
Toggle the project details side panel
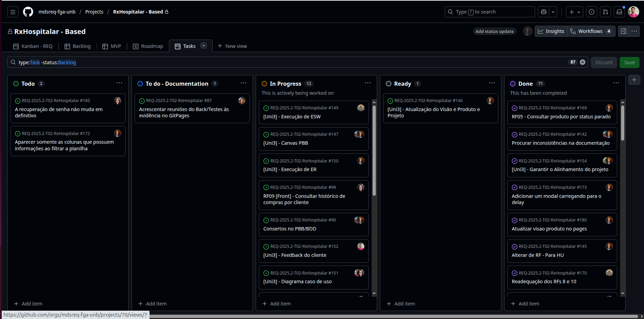[x=624, y=31]
